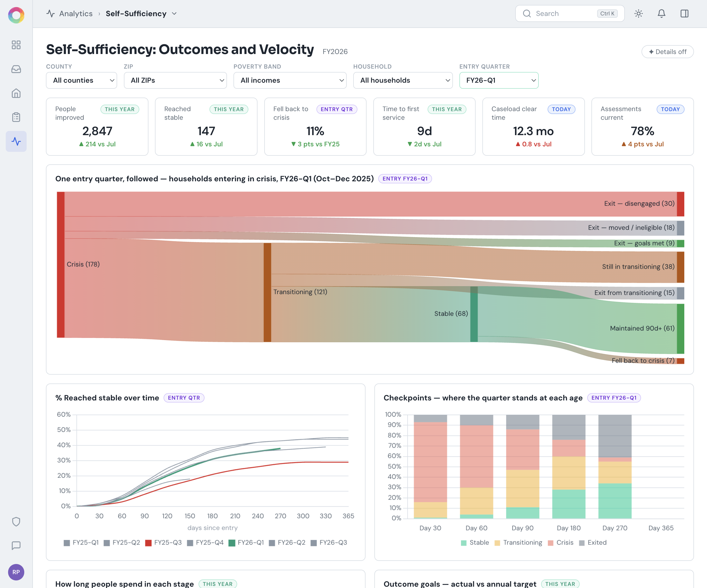Open the shield icon in sidebar
This screenshot has height=588, width=707.
coord(16,521)
